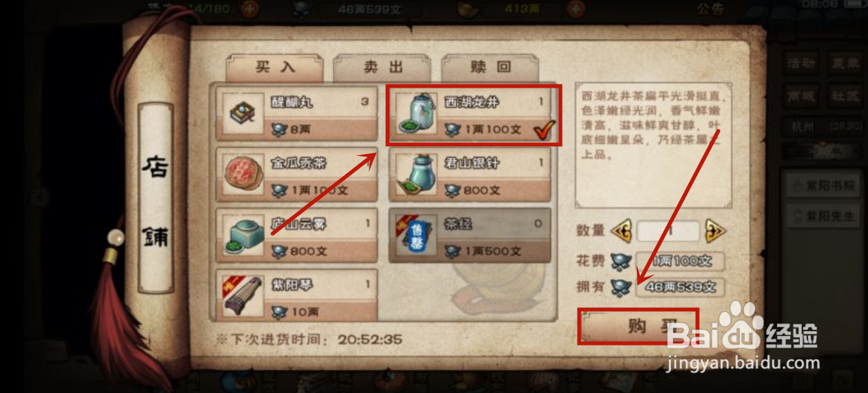868x393 pixels.
Task: Tap the plus icon beside 413两
Action: (x=575, y=9)
